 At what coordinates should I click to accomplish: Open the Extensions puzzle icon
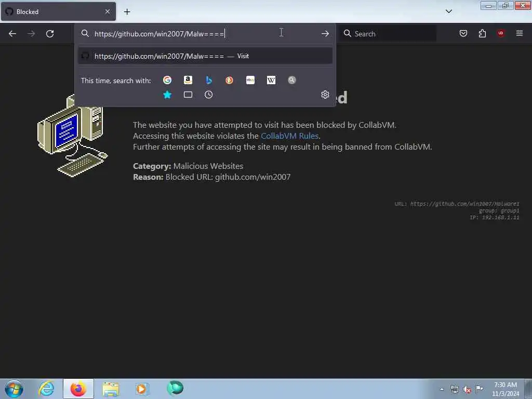click(x=482, y=33)
